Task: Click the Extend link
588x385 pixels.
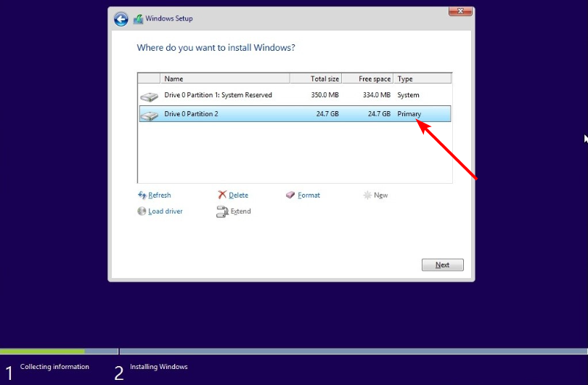Action: point(240,211)
